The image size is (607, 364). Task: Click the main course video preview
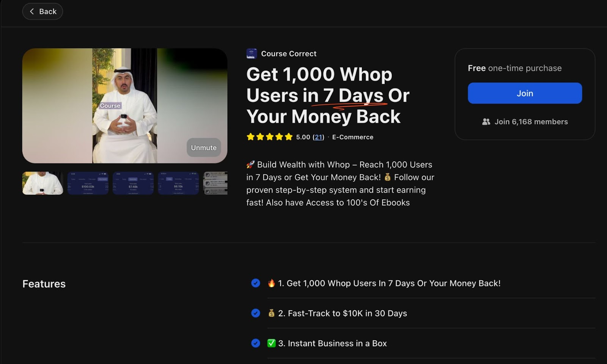pyautogui.click(x=125, y=106)
